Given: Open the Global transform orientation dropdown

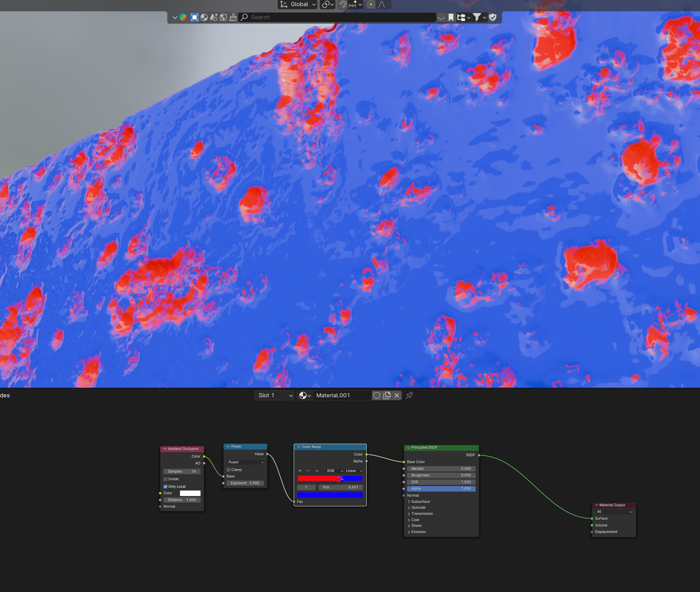Looking at the screenshot, I should (x=298, y=5).
